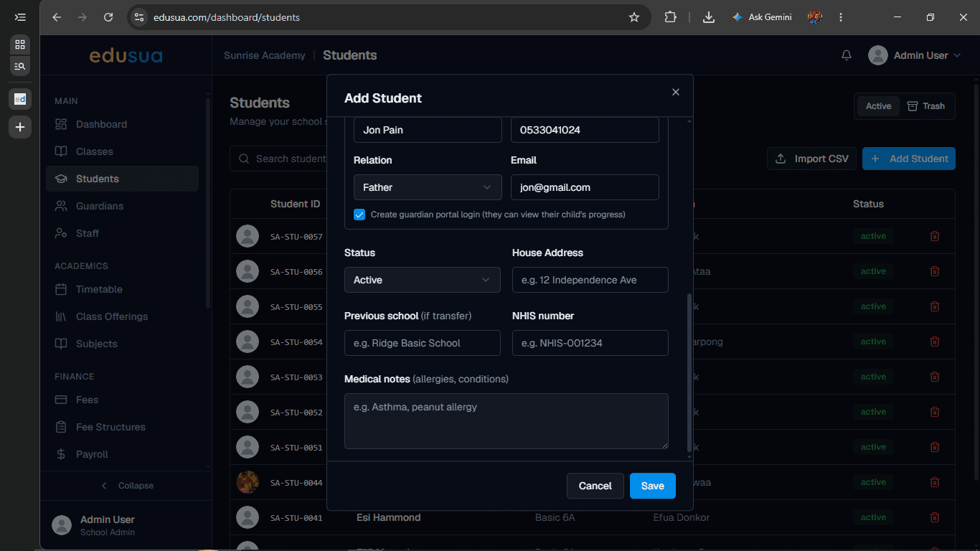
Task: Open Staff in the sidebar
Action: 122,233
